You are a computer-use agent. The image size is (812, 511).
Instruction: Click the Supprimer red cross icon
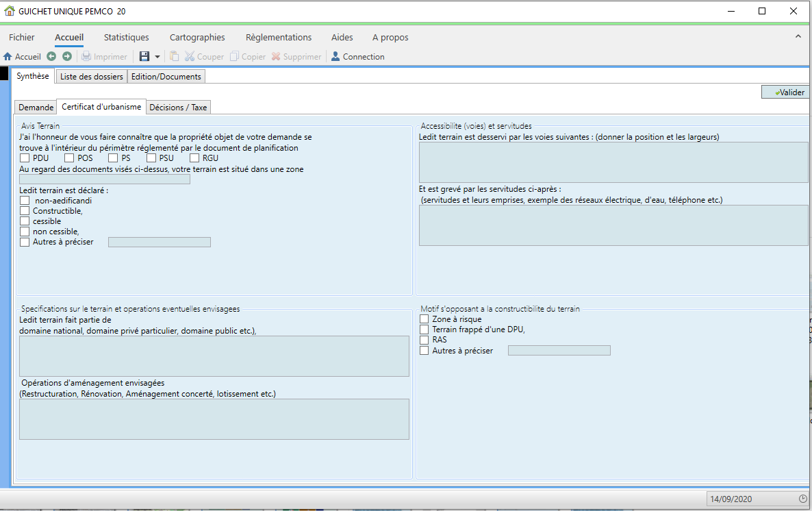276,56
